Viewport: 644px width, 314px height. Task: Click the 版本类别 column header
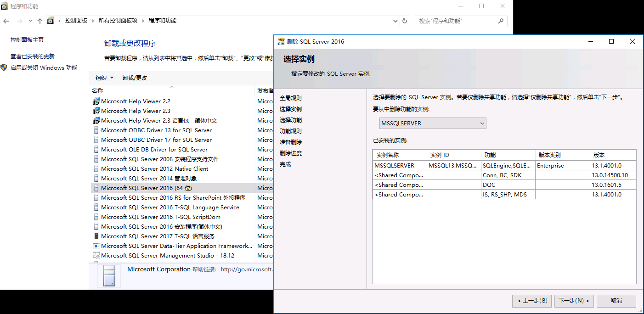coord(562,155)
